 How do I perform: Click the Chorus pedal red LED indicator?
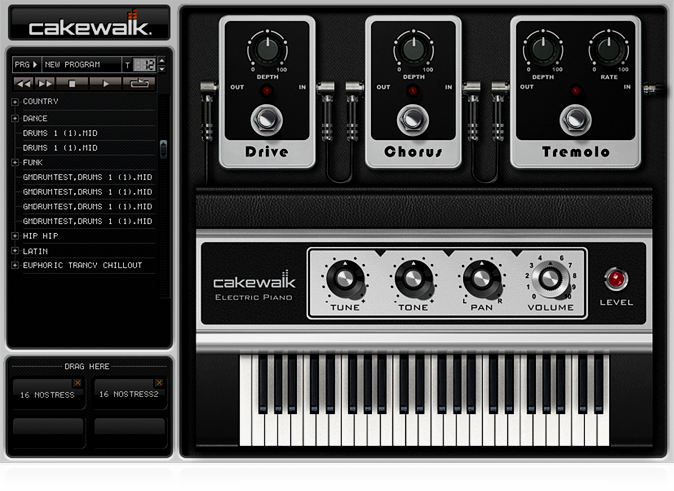click(x=413, y=91)
